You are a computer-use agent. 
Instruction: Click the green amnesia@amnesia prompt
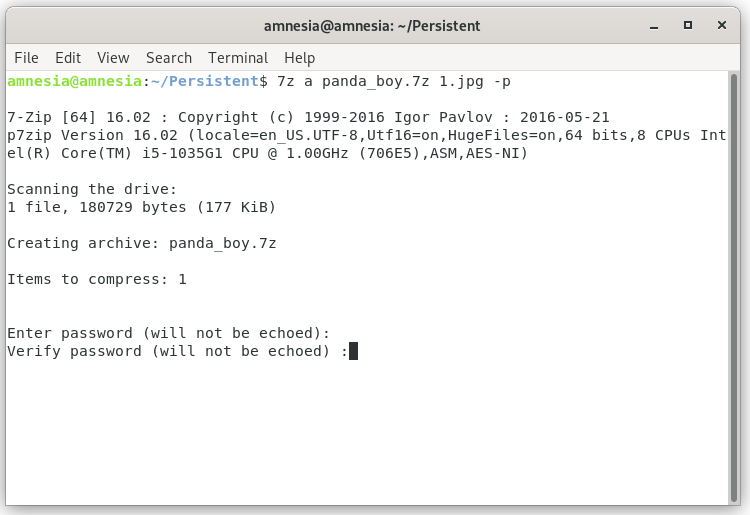75,81
